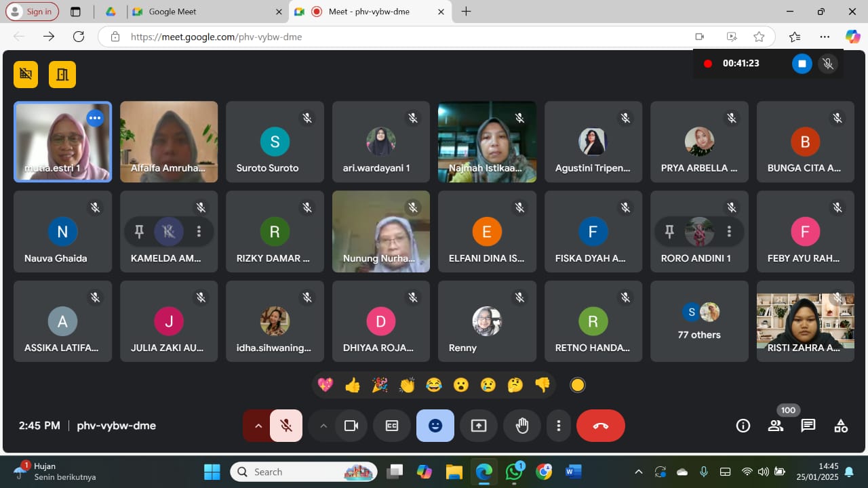Open the in-call chat panel
Image resolution: width=868 pixels, height=488 pixels.
[x=808, y=426]
